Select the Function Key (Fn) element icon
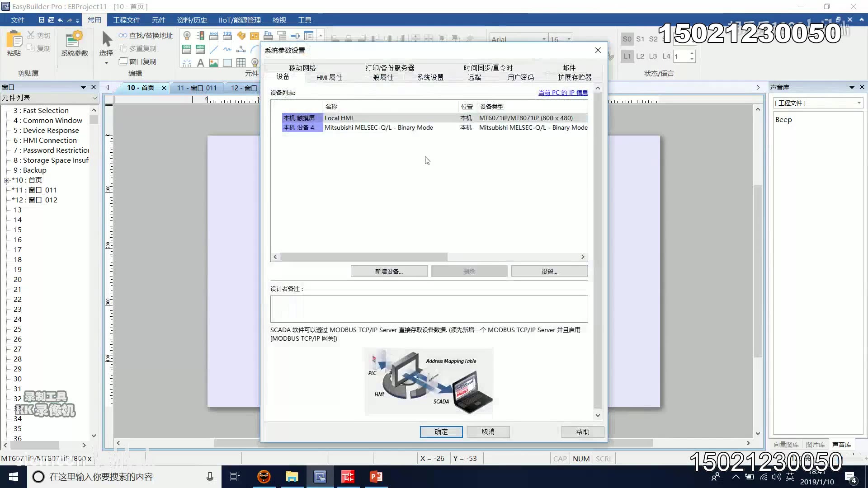Image resolution: width=868 pixels, height=488 pixels. click(268, 35)
